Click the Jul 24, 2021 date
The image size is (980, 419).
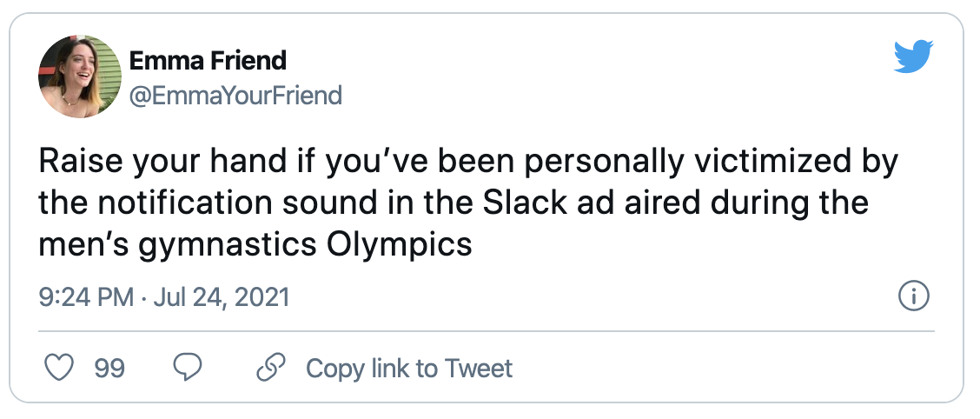221,298
